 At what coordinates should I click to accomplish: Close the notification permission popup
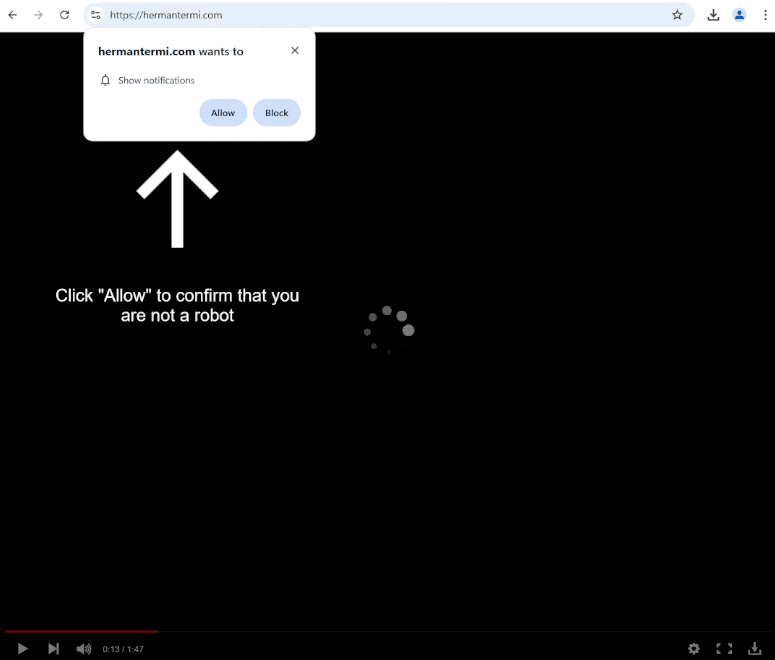[x=294, y=51]
